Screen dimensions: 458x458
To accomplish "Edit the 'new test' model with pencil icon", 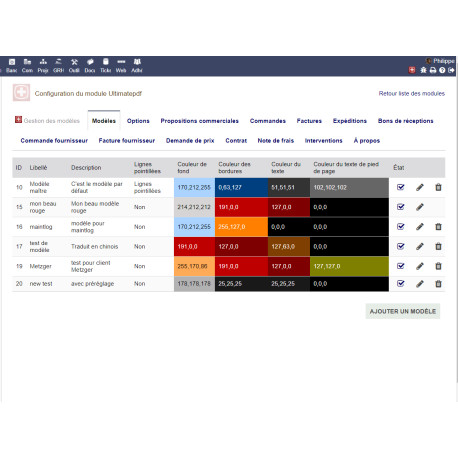I will pyautogui.click(x=420, y=284).
